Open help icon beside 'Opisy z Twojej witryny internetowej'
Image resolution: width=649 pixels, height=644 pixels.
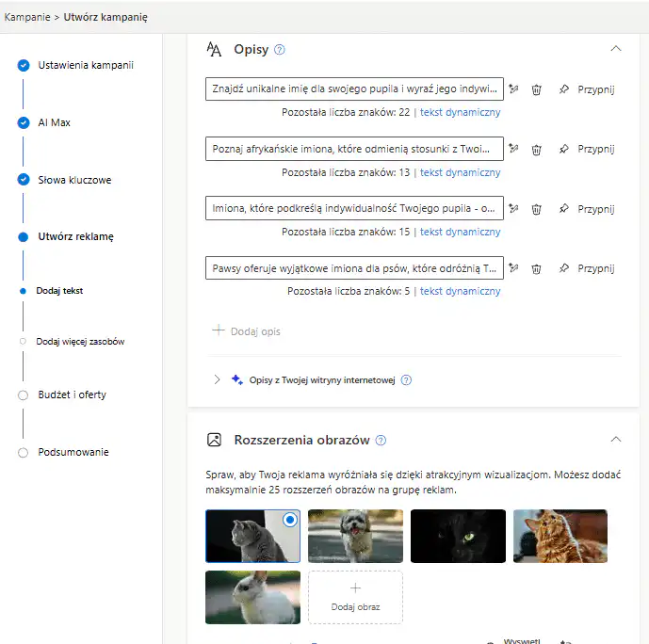[x=407, y=380]
